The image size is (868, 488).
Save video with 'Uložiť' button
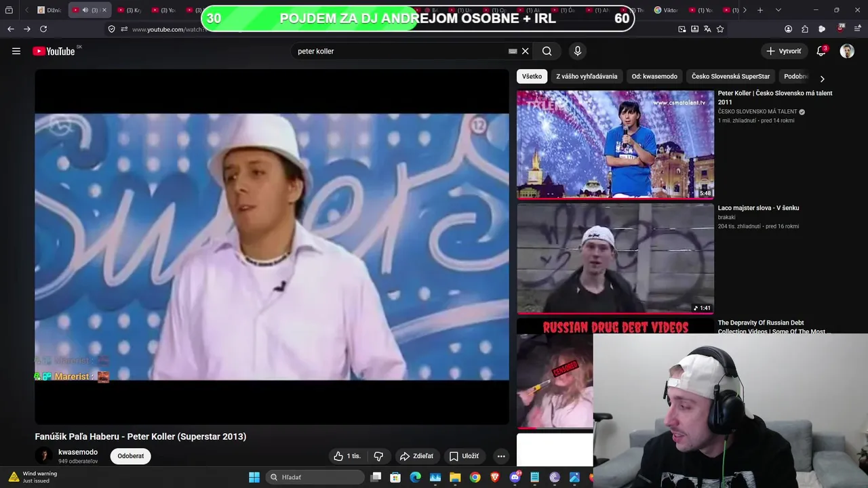(x=464, y=456)
